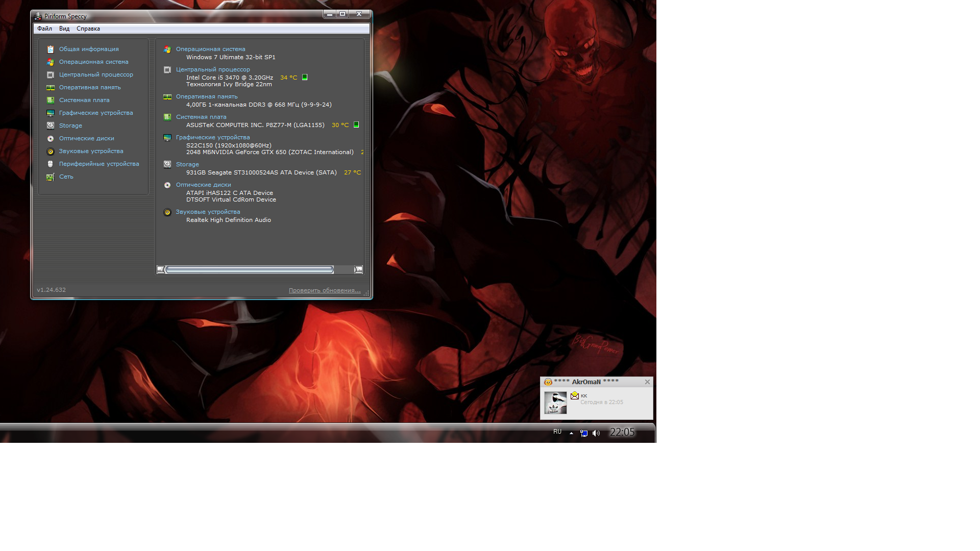Click the network icon in system tray
The width and height of the screenshot is (980, 551).
pyautogui.click(x=584, y=433)
